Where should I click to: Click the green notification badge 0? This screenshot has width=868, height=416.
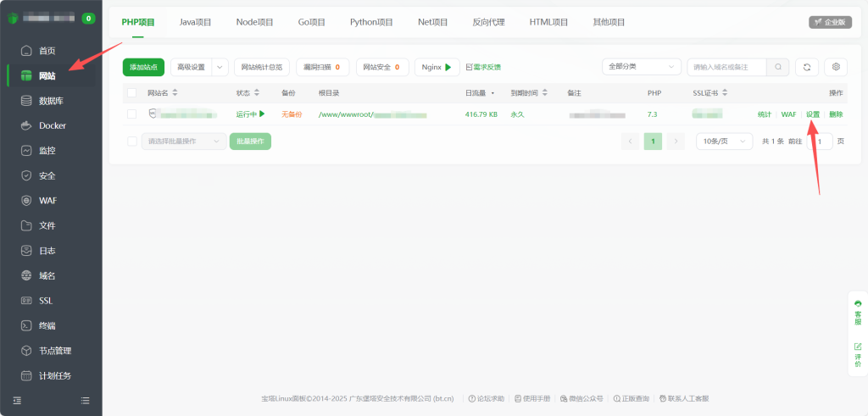pyautogui.click(x=88, y=19)
